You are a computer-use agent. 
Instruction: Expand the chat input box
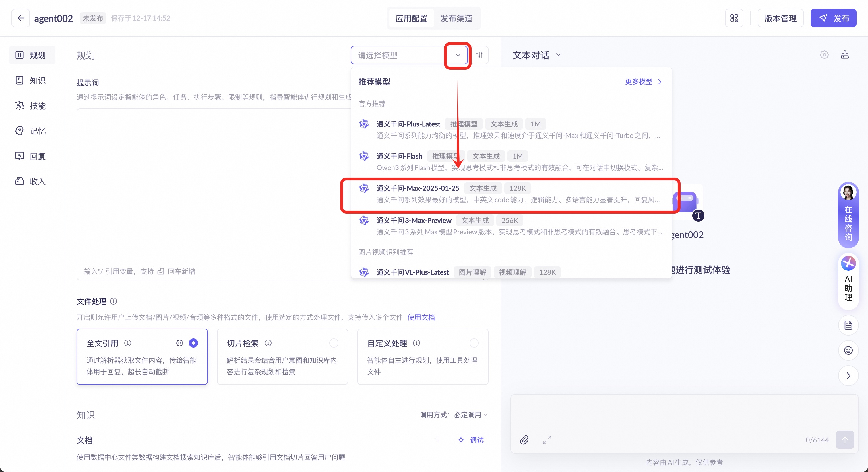[x=547, y=440]
